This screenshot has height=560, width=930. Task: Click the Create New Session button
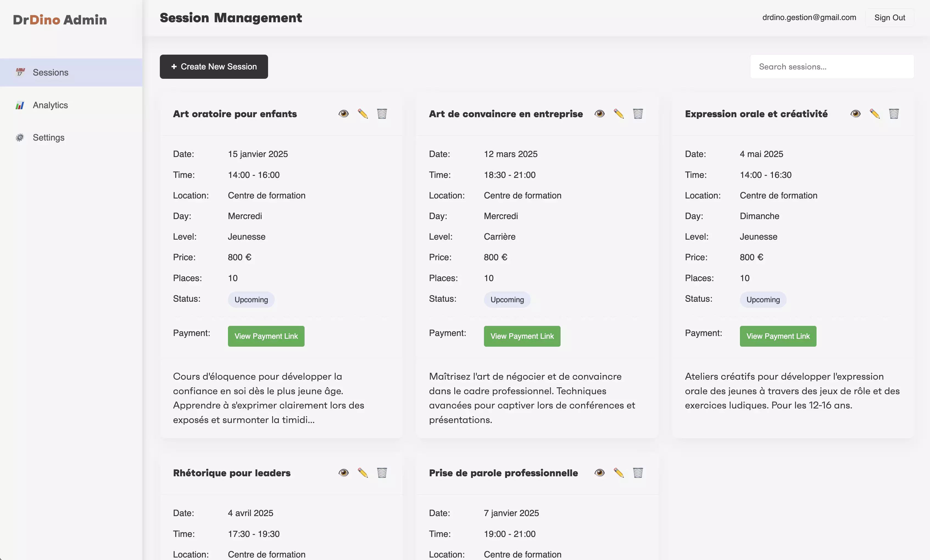[214, 67]
